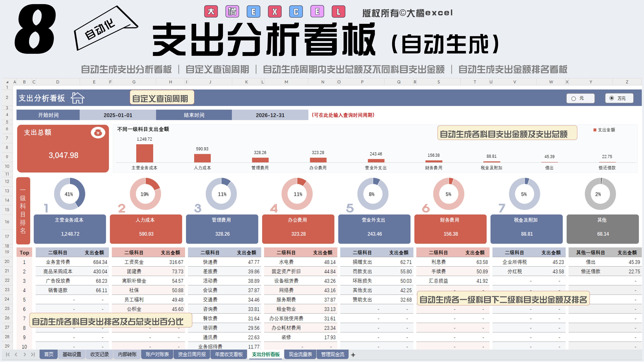Select the 万元 unit radio button
This screenshot has height=362, width=644.
coord(612,98)
